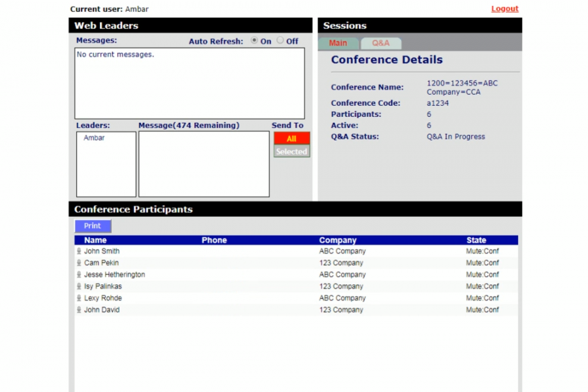Switch to the Main sessions tab
This screenshot has width=588, height=392.
click(338, 43)
